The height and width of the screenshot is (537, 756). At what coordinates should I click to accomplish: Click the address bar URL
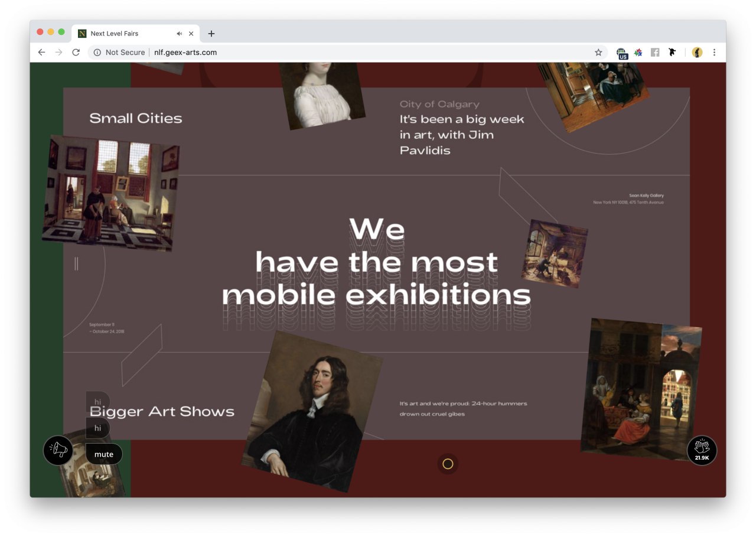point(185,53)
